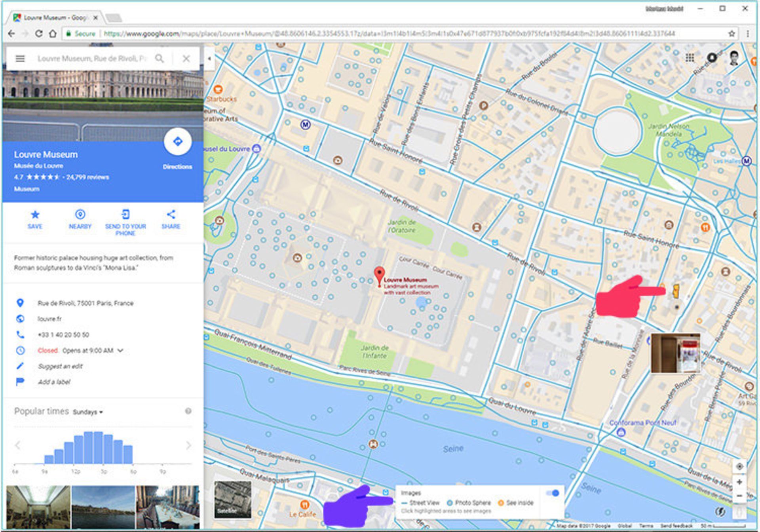The image size is (760, 532).
Task: Go back in browser
Action: point(11,34)
